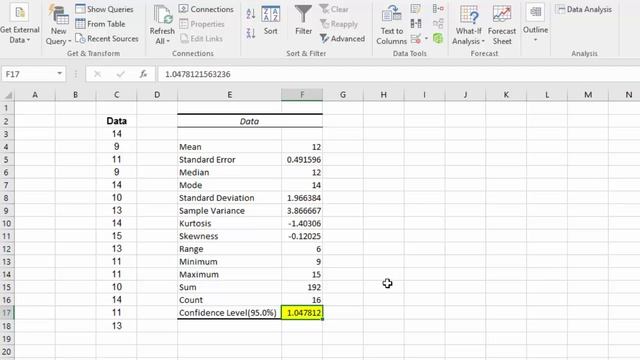Screen dimensions: 640x360
Task: Open the Name Box dropdown arrow
Action: tap(60, 74)
